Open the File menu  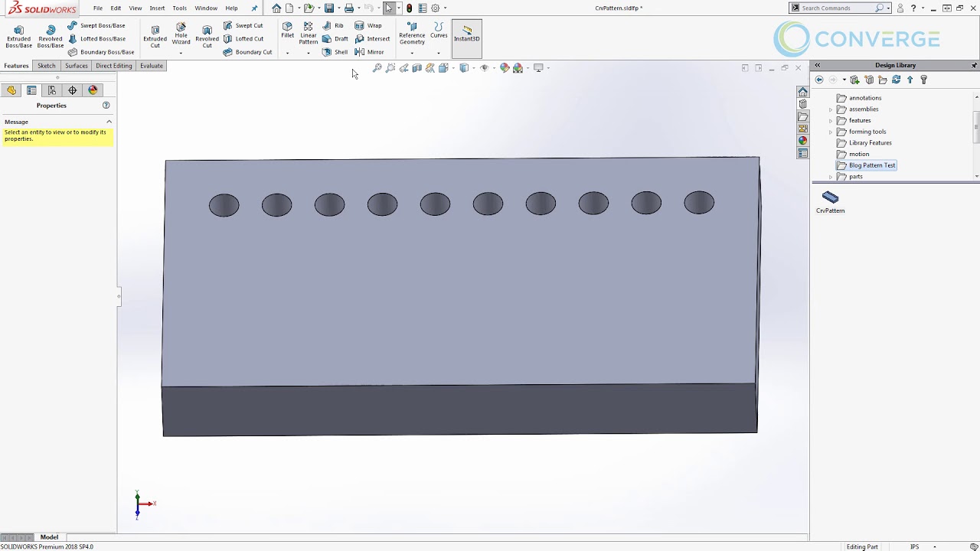pyautogui.click(x=98, y=8)
